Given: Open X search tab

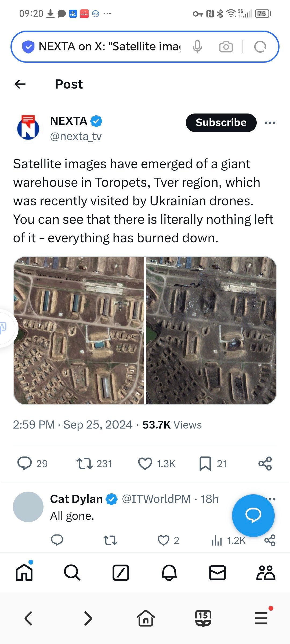Looking at the screenshot, I should 72,573.
